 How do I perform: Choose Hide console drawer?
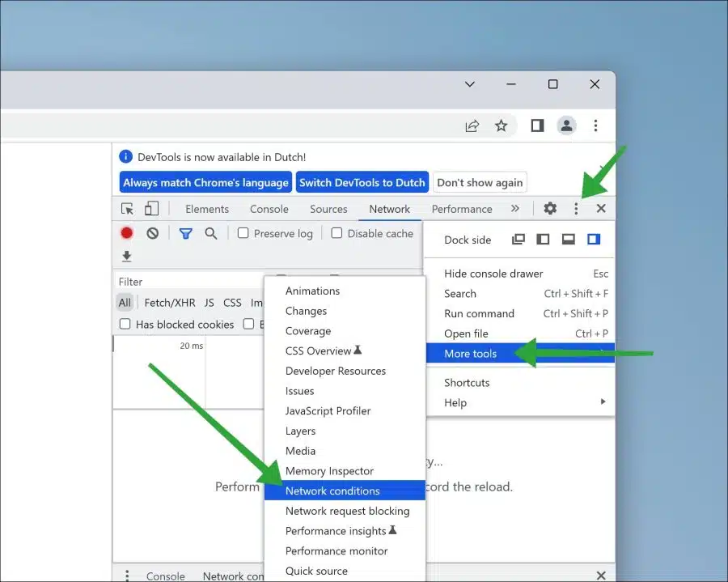tap(520, 274)
